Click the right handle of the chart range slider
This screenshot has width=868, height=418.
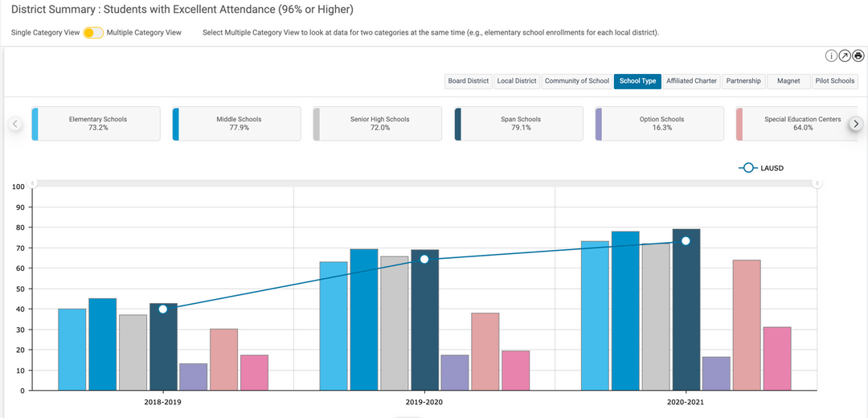coord(817,183)
